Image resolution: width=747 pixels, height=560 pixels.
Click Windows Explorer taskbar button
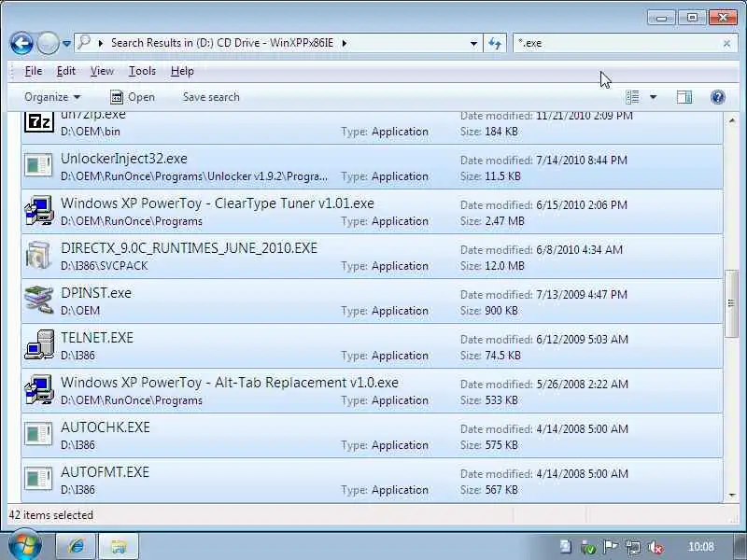[x=119, y=546]
